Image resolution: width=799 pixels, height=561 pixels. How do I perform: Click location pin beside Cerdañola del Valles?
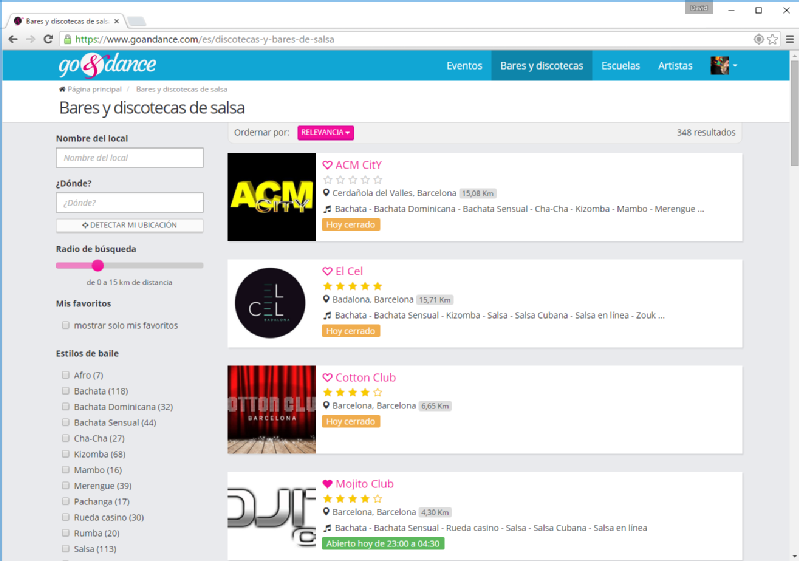pos(327,193)
